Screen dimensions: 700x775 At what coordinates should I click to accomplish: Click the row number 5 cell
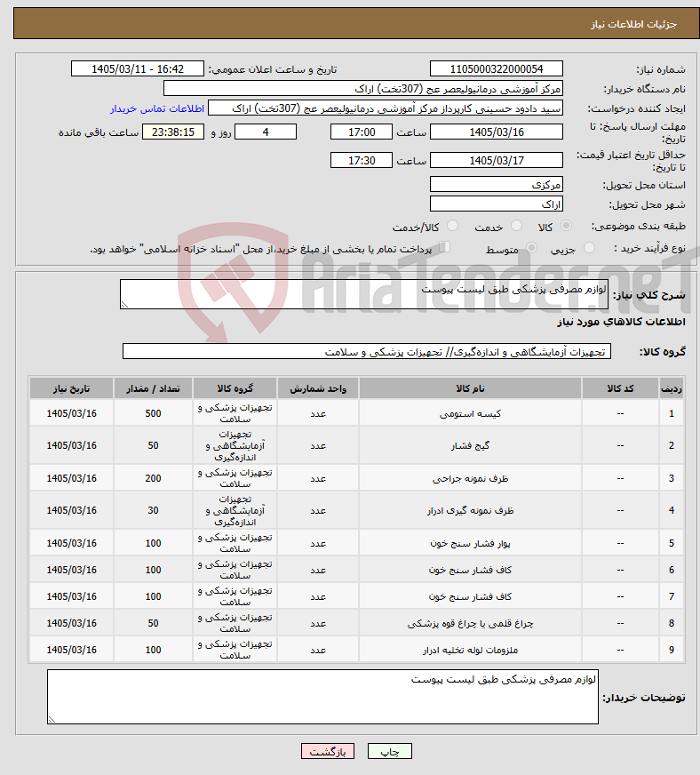coord(672,543)
